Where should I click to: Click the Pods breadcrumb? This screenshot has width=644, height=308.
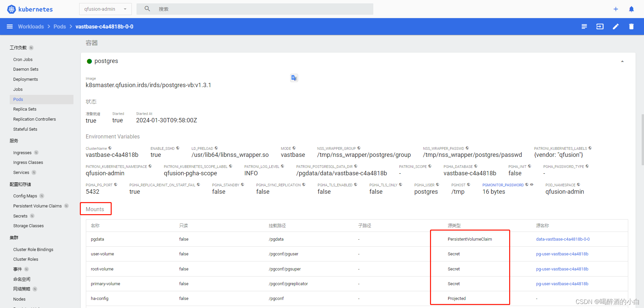(x=60, y=26)
